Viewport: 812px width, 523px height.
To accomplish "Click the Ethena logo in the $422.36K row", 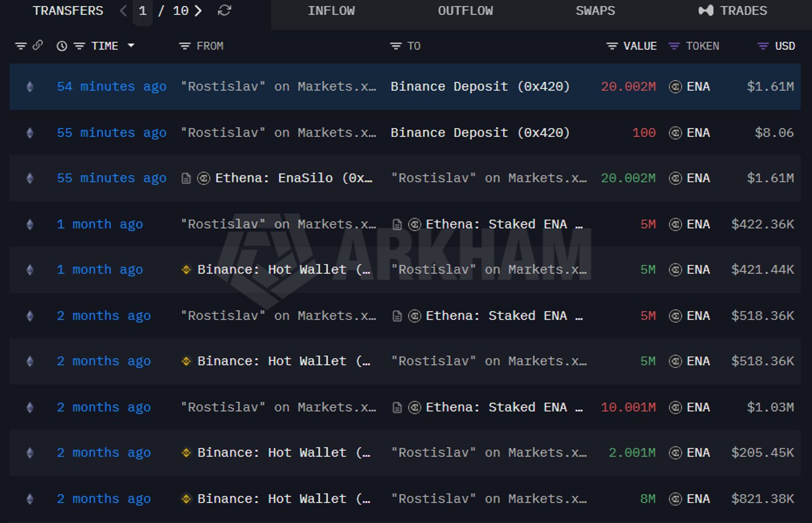I will (415, 224).
